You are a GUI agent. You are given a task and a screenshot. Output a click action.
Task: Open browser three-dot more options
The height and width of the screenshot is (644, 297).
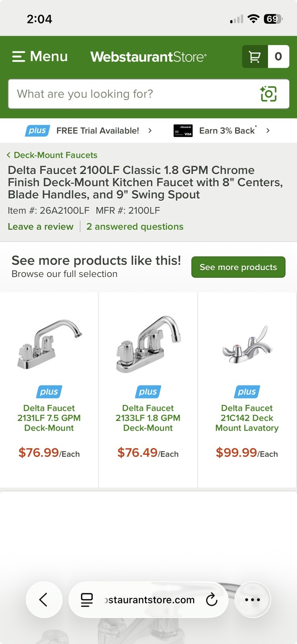click(x=252, y=600)
